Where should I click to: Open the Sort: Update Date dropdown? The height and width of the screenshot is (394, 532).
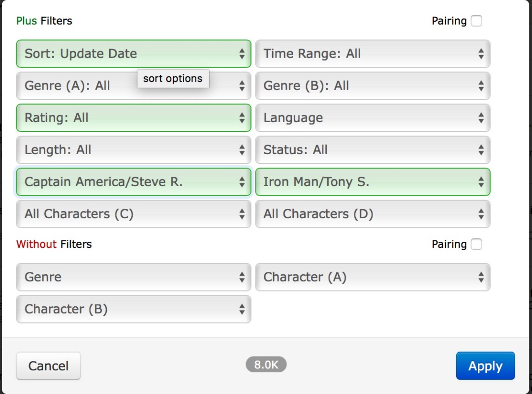[133, 54]
